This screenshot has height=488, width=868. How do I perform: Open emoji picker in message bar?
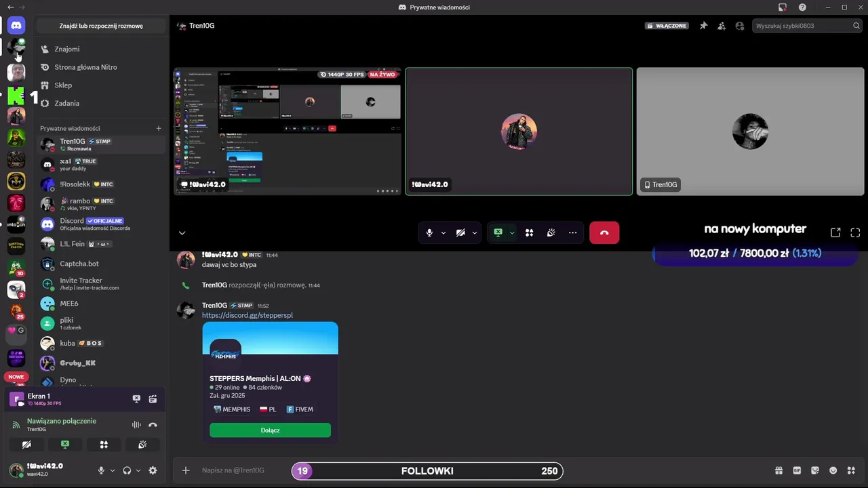tap(833, 470)
